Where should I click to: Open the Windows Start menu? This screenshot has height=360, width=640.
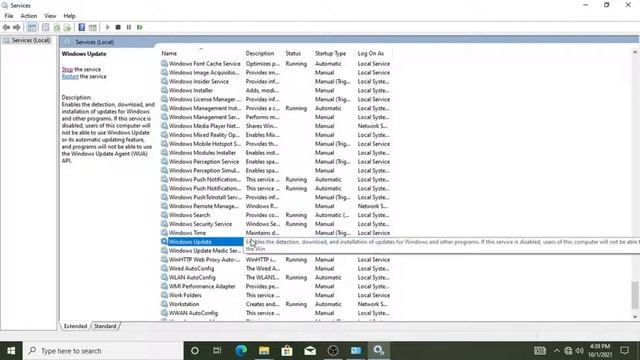(x=11, y=351)
